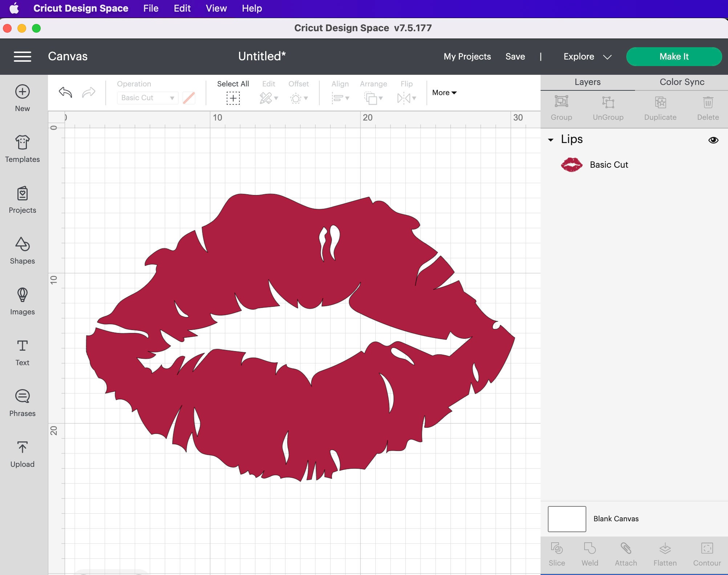
Task: Undo the last action
Action: click(x=65, y=93)
